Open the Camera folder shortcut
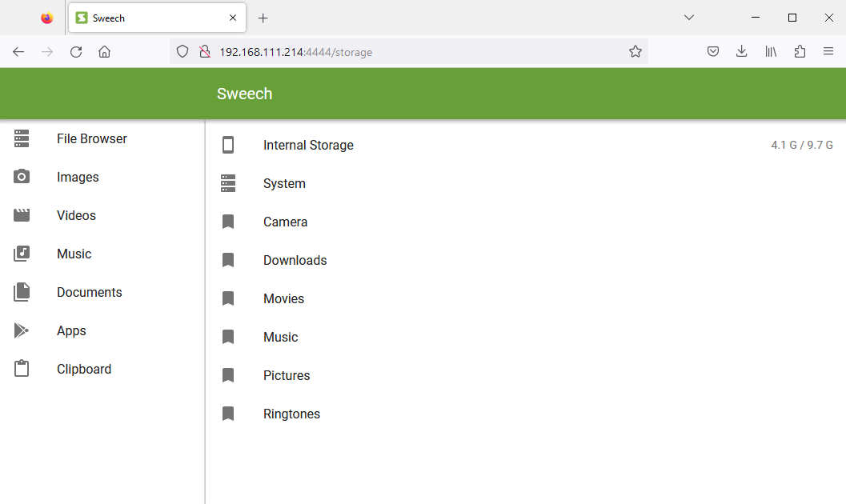The width and height of the screenshot is (846, 504). [x=526, y=222]
